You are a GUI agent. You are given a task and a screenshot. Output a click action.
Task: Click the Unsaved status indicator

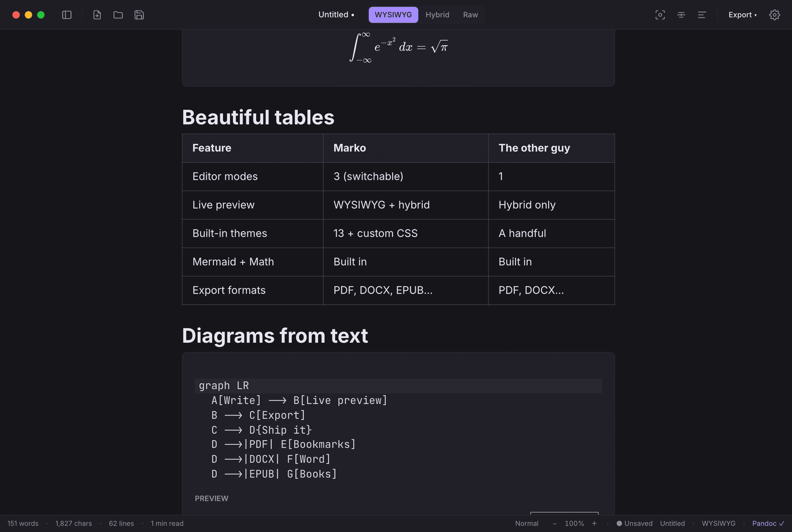[x=634, y=523]
